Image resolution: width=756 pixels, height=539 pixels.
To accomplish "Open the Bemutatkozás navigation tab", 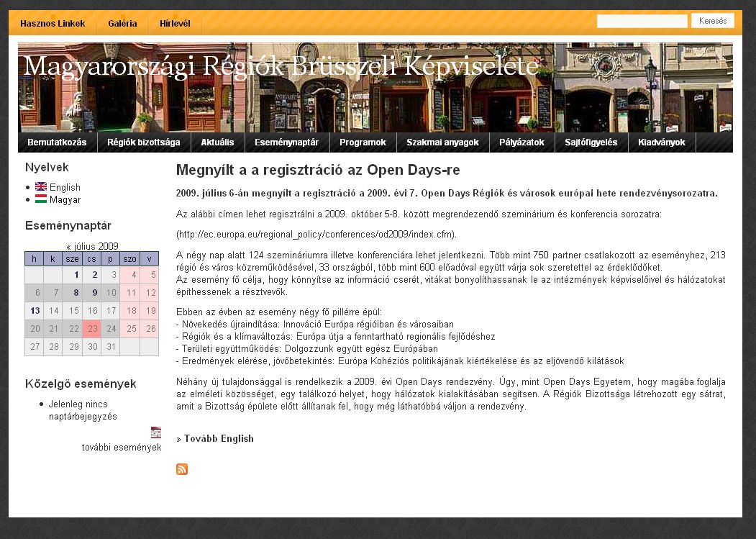I will [57, 142].
